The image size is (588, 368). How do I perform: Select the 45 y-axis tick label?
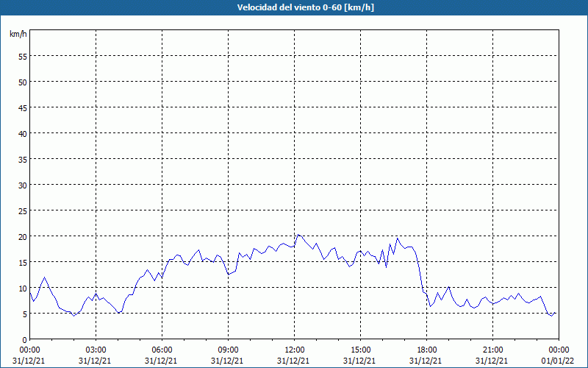pos(23,107)
